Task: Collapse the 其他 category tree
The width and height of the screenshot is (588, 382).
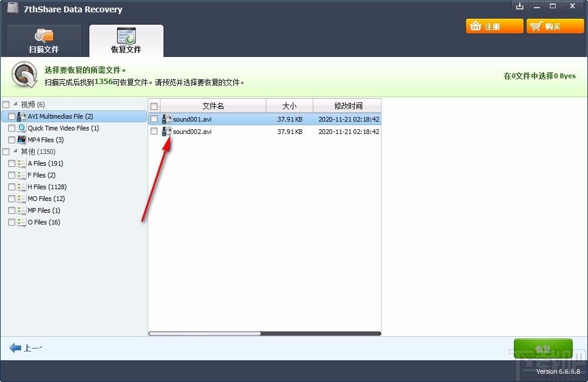Action: pyautogui.click(x=15, y=152)
